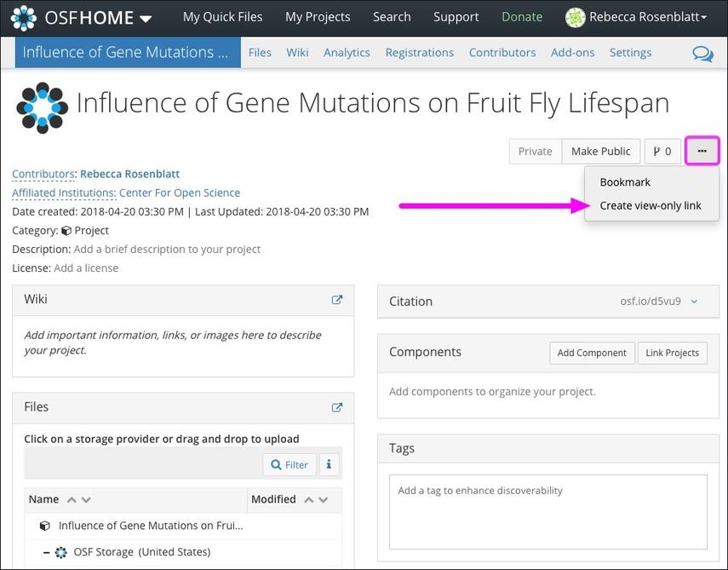The height and width of the screenshot is (570, 728).
Task: Click the Contributors label link
Action: point(43,174)
